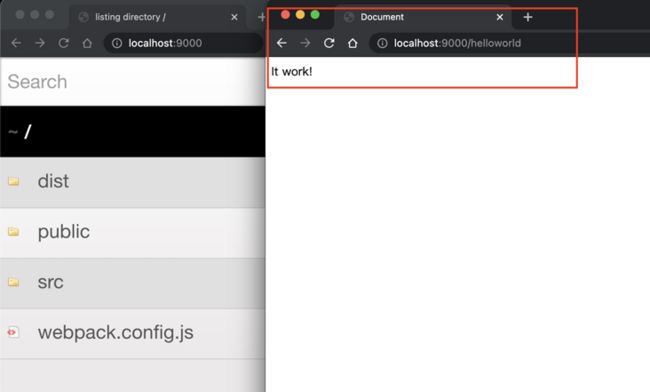Viewport: 650px width, 392px height.
Task: Open the home page in Document window
Action: point(353,43)
